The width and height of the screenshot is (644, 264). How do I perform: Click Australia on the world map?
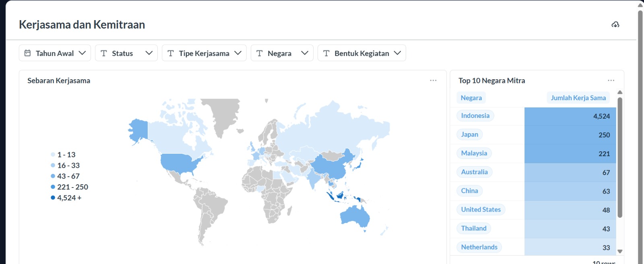coord(356,217)
